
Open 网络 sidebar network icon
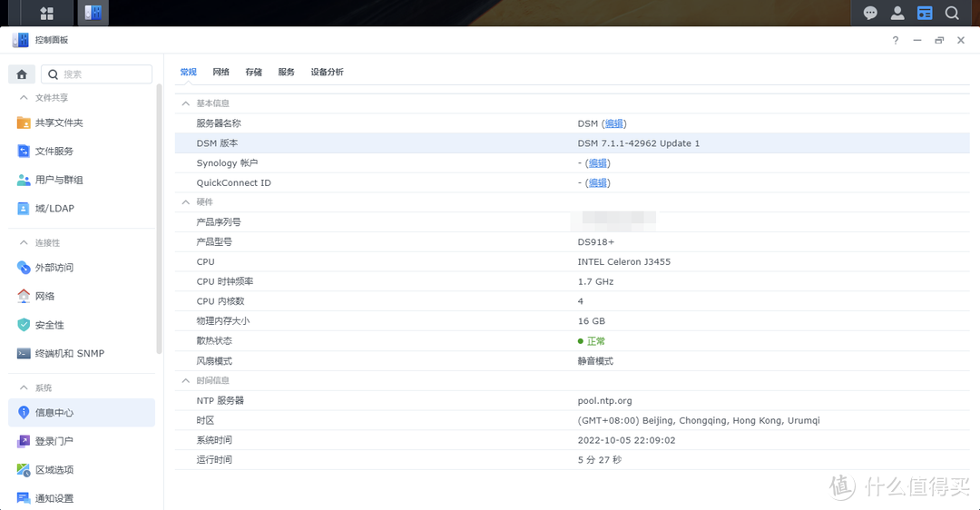[23, 296]
